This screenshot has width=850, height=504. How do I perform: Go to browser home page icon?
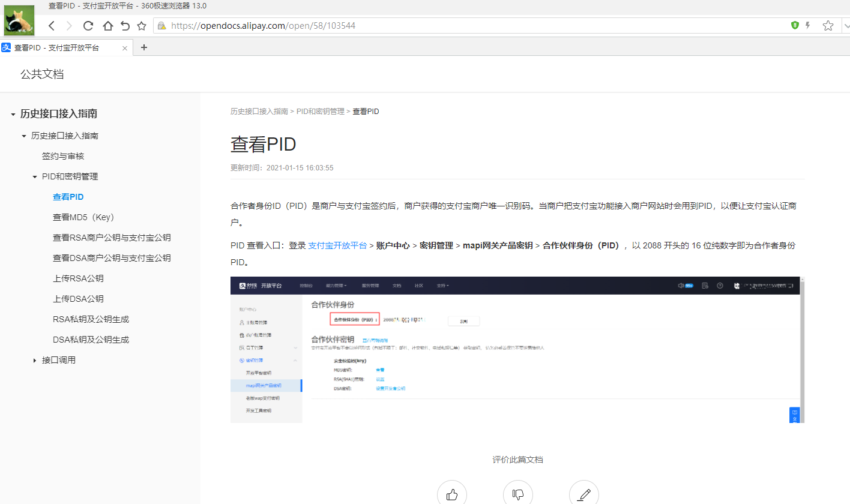(107, 26)
